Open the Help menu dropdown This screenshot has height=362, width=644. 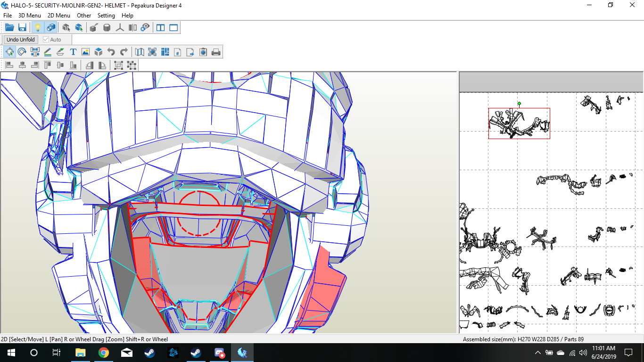coord(127,16)
